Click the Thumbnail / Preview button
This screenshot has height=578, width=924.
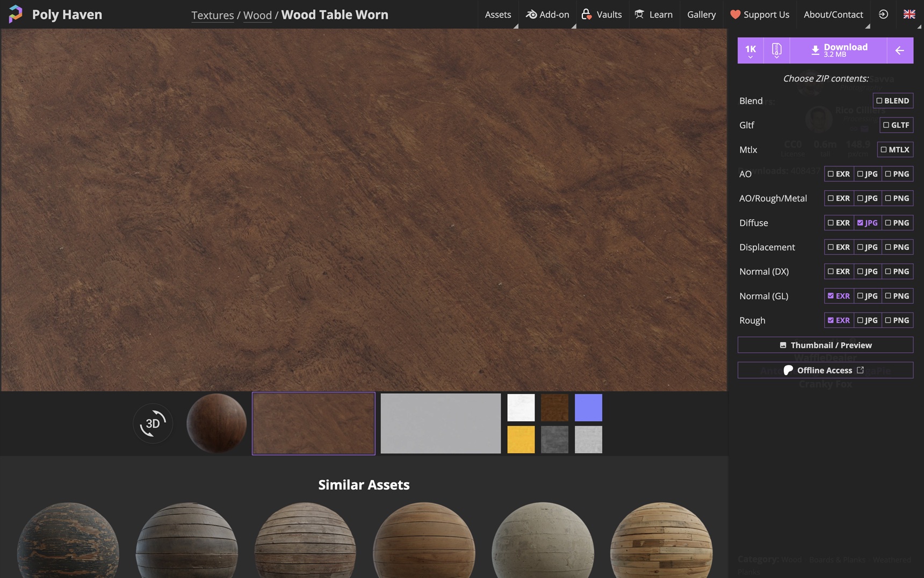coord(825,345)
